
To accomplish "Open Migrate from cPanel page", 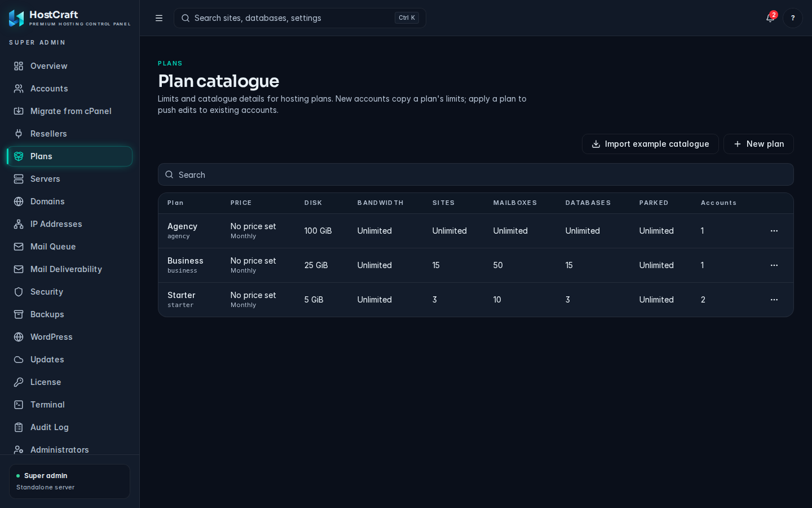I will (69, 111).
